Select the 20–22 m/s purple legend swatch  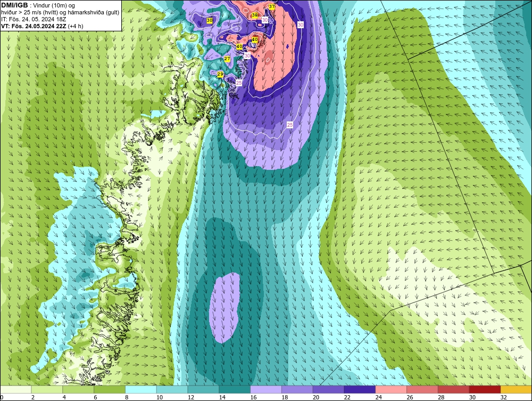coord(328,389)
